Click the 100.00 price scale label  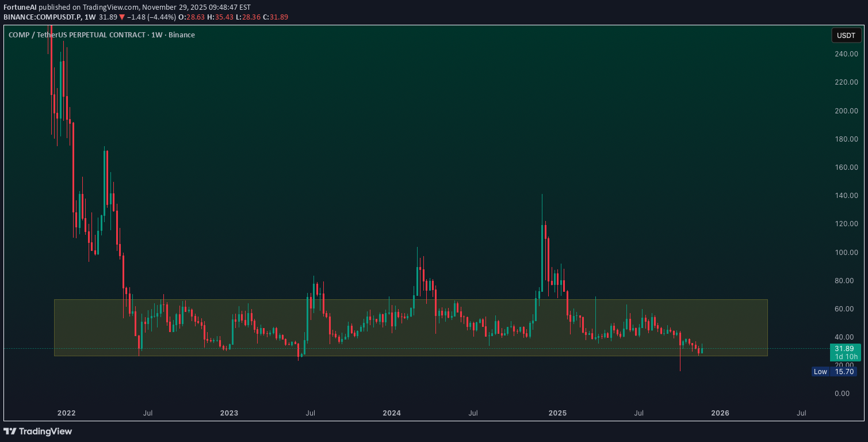pos(846,253)
